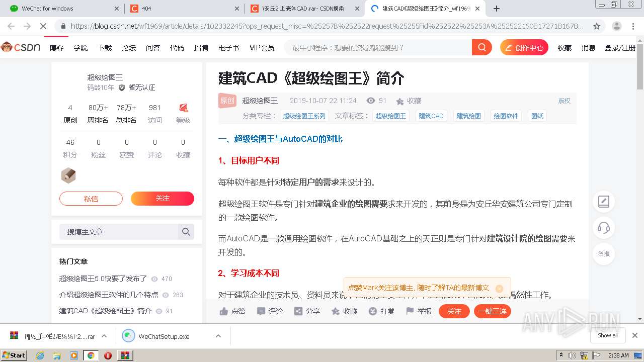
Task: Stop page loading with the X button
Action: click(43, 26)
